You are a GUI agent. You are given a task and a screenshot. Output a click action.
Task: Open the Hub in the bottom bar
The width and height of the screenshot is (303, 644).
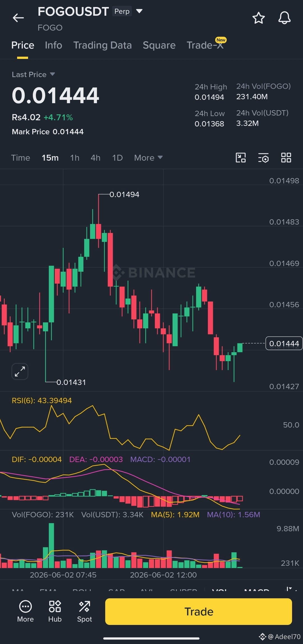[55, 611]
